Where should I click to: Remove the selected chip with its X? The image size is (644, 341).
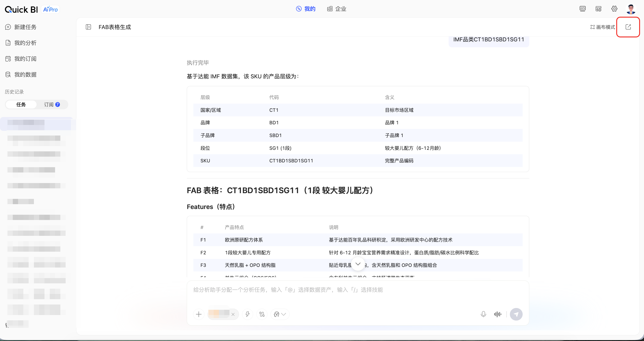[x=233, y=315]
